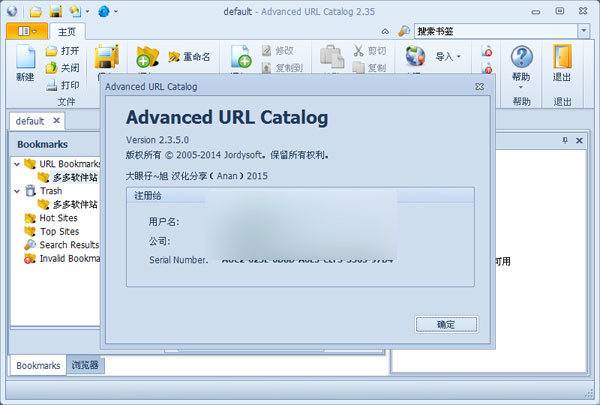The image size is (600, 405).
Task: Click 确定 to confirm the dialog
Action: point(447,325)
